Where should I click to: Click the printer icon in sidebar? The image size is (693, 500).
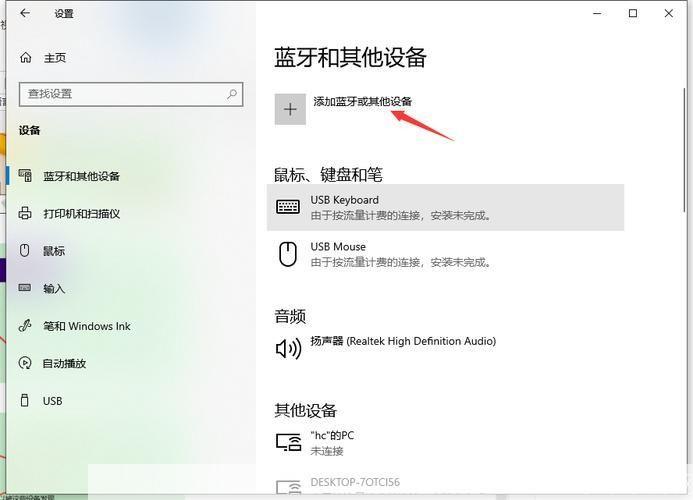(25, 213)
